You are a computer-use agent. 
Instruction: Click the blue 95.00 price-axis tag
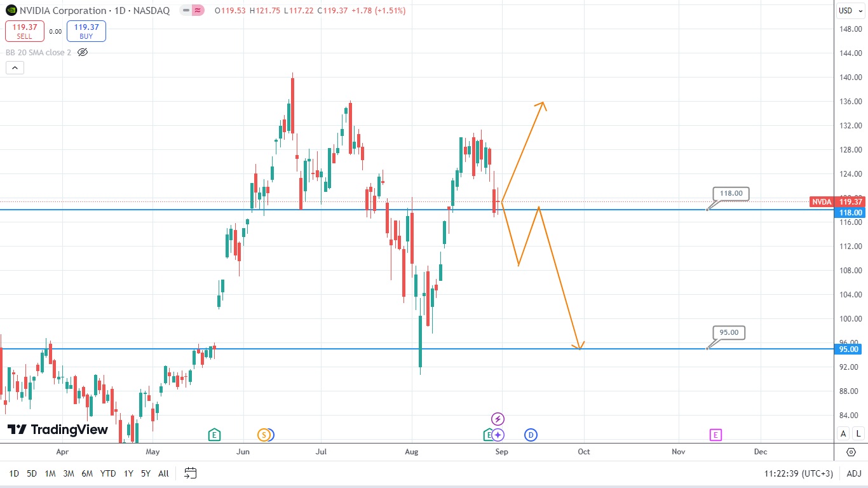pyautogui.click(x=850, y=349)
